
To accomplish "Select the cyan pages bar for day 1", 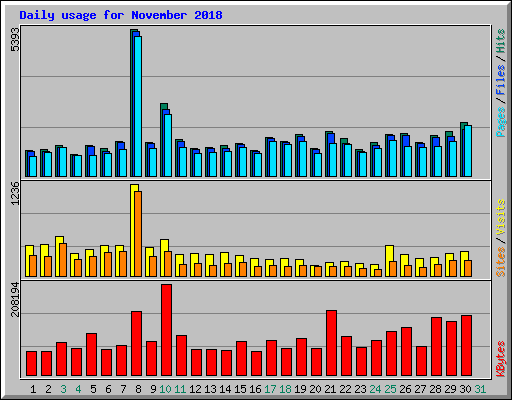I will click(x=33, y=166).
